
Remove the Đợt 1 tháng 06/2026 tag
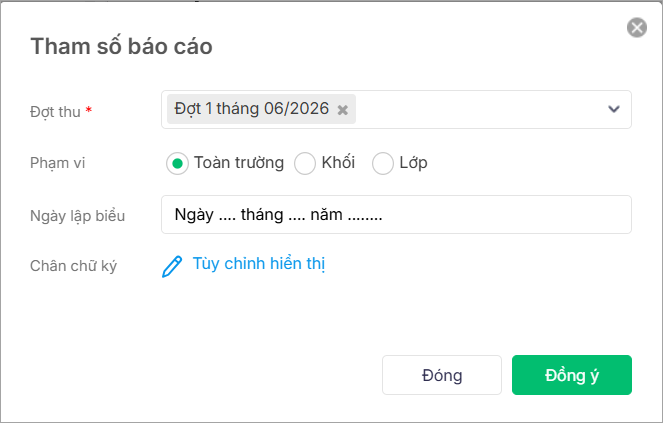(342, 110)
